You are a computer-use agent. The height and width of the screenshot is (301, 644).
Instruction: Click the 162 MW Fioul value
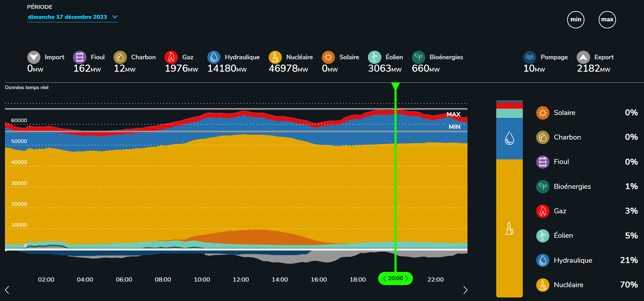click(87, 69)
